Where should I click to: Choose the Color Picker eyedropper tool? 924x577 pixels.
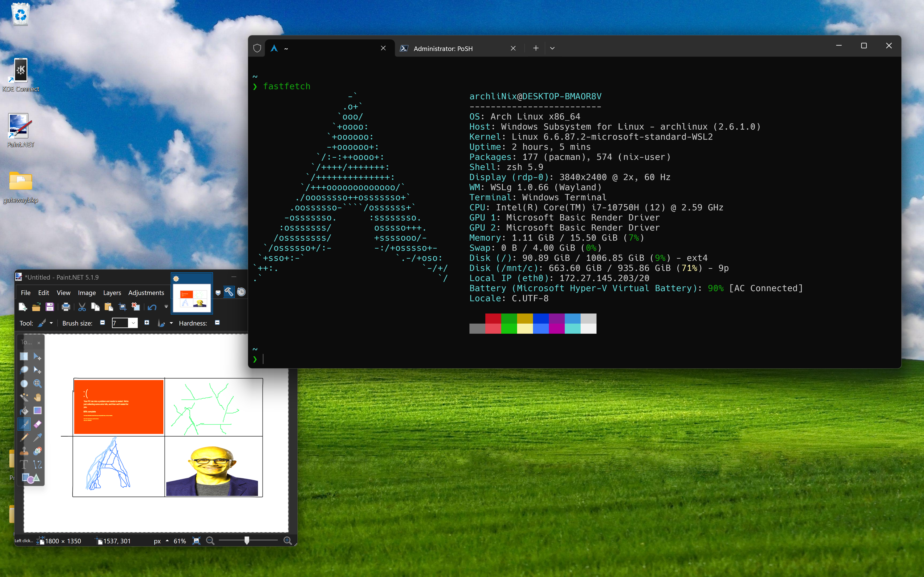click(38, 437)
